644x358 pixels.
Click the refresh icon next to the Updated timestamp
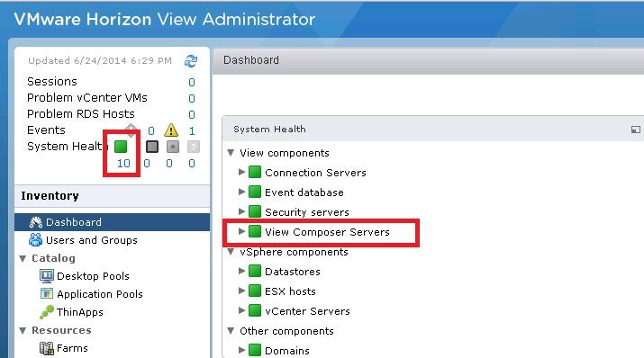[191, 61]
